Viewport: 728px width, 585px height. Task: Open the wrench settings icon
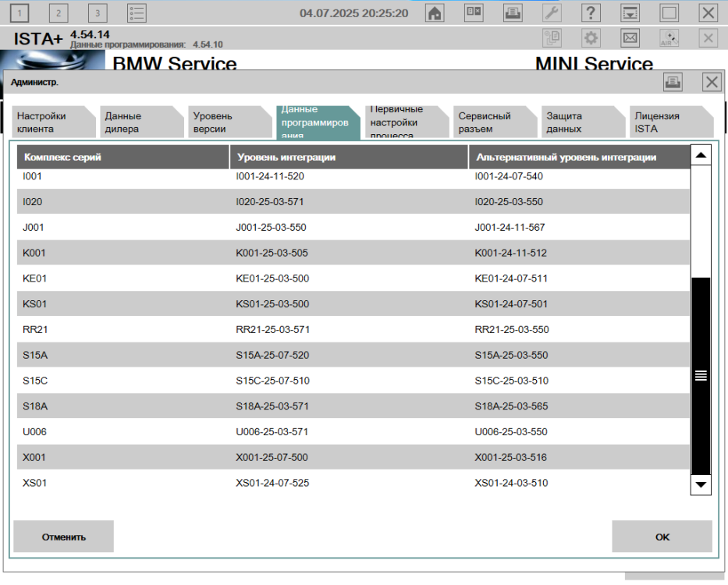point(552,12)
